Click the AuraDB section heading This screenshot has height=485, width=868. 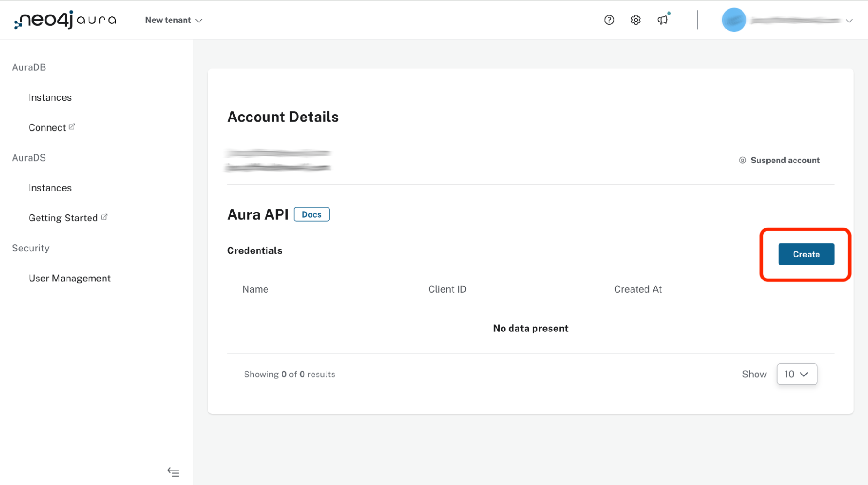[29, 67]
